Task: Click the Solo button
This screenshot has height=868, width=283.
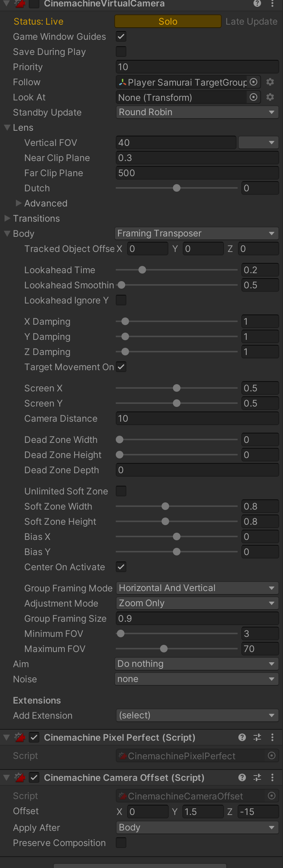Action: pyautogui.click(x=168, y=21)
